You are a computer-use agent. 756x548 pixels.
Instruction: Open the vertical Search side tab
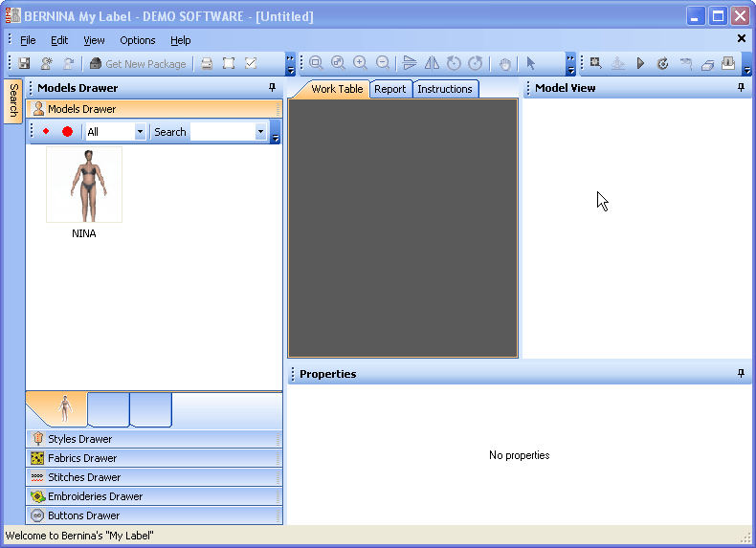[x=13, y=100]
